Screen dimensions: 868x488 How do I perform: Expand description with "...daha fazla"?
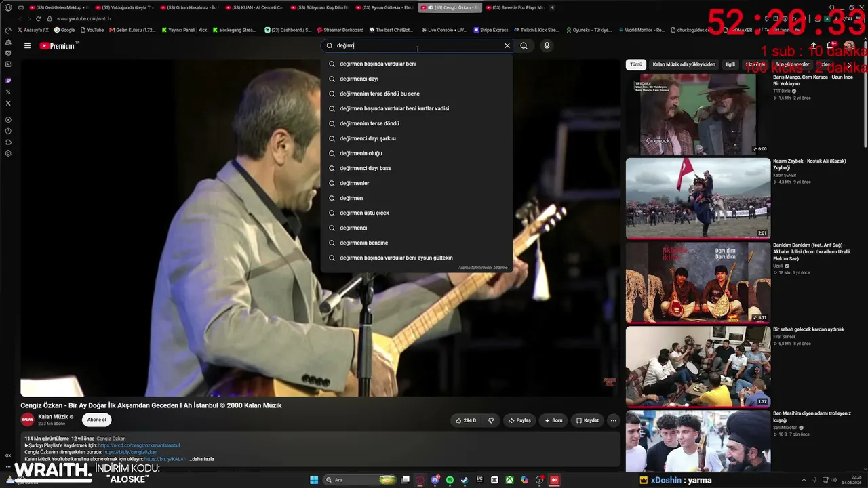(201, 459)
